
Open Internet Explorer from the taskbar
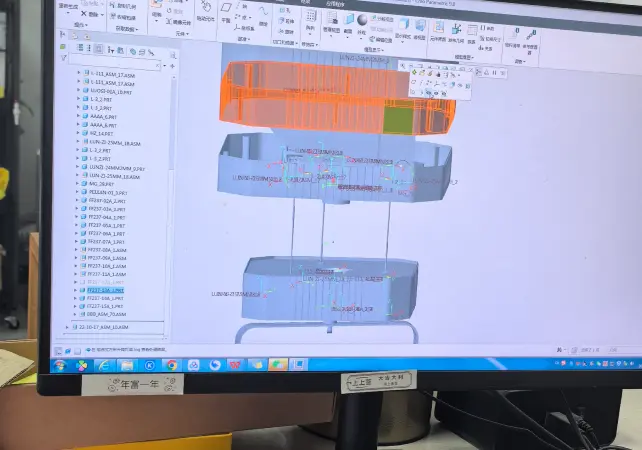[104, 365]
